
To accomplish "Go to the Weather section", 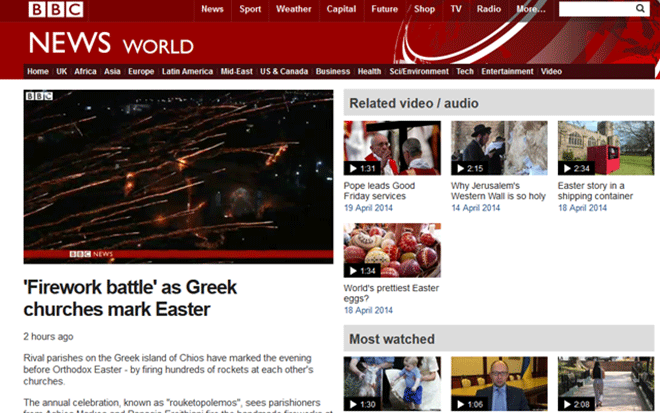I will (x=293, y=9).
